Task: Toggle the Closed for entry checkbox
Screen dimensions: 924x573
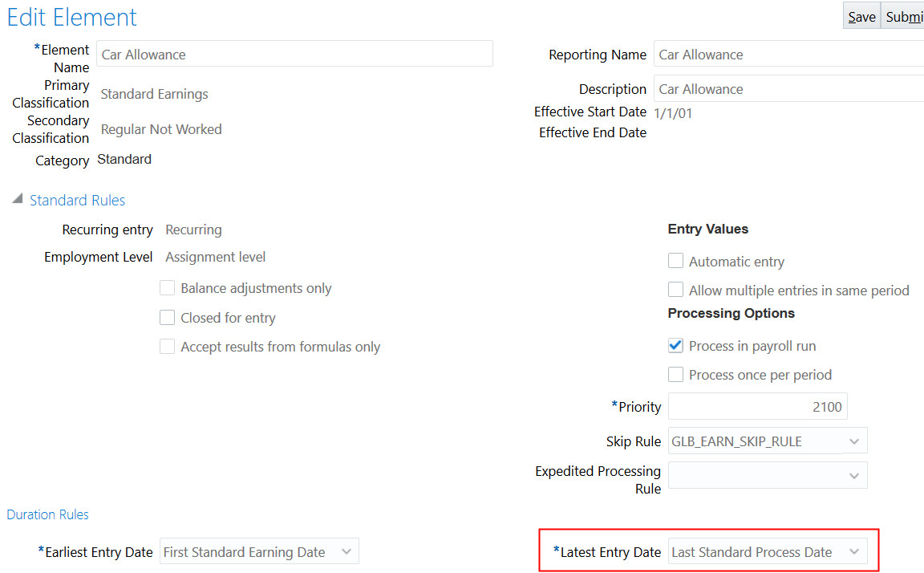Action: [168, 318]
